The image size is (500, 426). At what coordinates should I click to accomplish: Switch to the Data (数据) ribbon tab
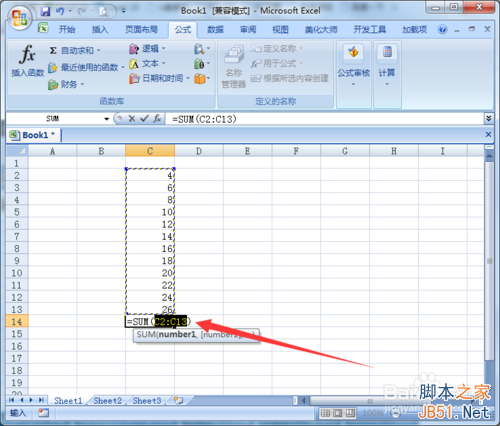point(215,29)
